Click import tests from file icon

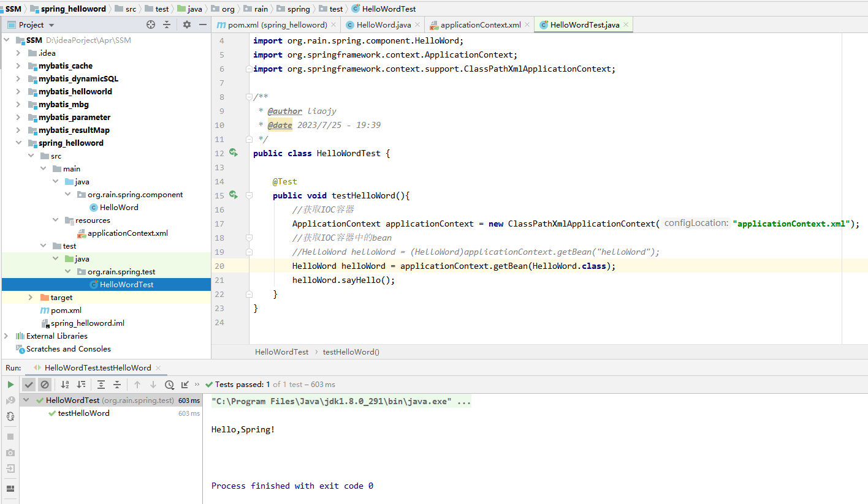click(x=185, y=385)
